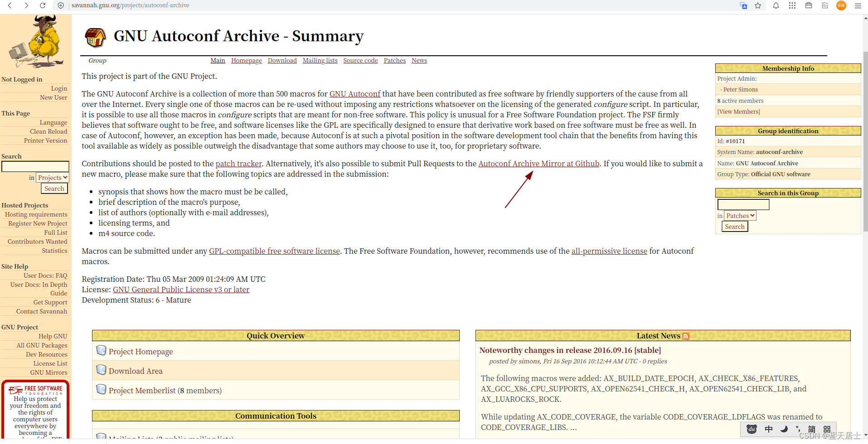The image size is (868, 444).
Task: Open the GNU Autoconf link
Action: click(x=355, y=94)
